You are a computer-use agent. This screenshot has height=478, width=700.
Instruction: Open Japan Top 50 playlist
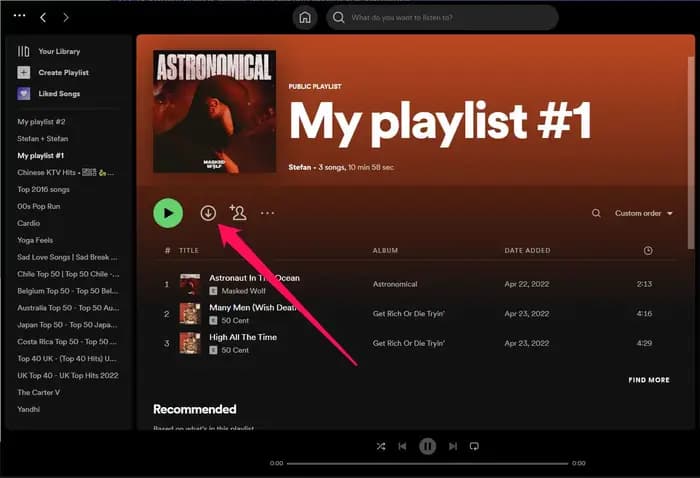click(x=67, y=325)
